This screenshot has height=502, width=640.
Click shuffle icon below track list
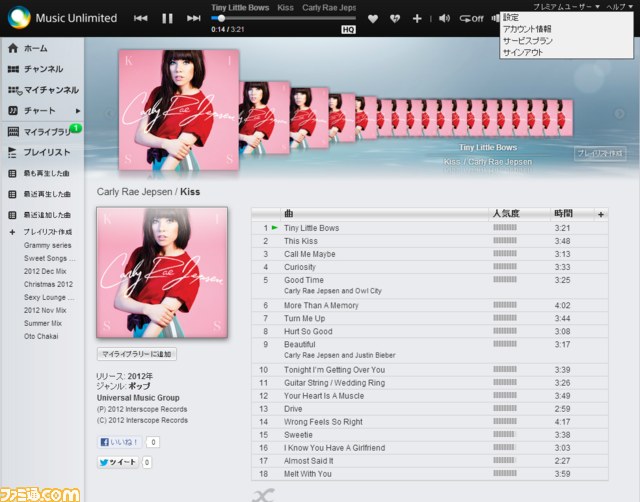pos(263,495)
